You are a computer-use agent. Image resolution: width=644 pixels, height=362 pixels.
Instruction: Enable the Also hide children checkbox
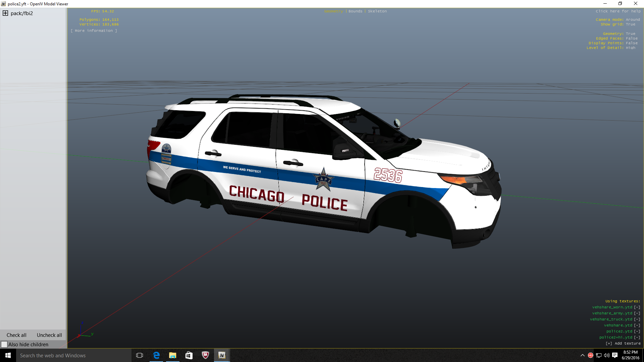click(4, 344)
